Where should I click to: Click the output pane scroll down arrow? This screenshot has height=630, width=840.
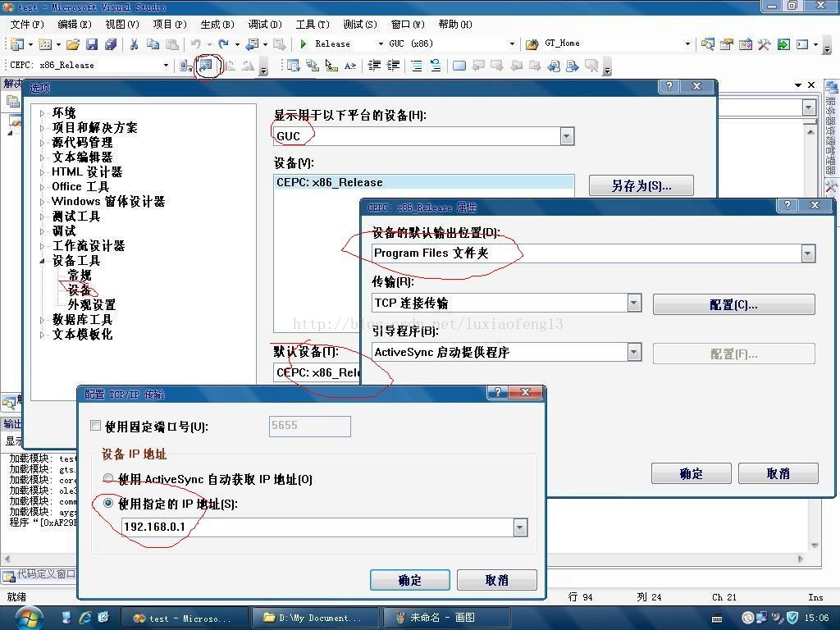pos(815,546)
